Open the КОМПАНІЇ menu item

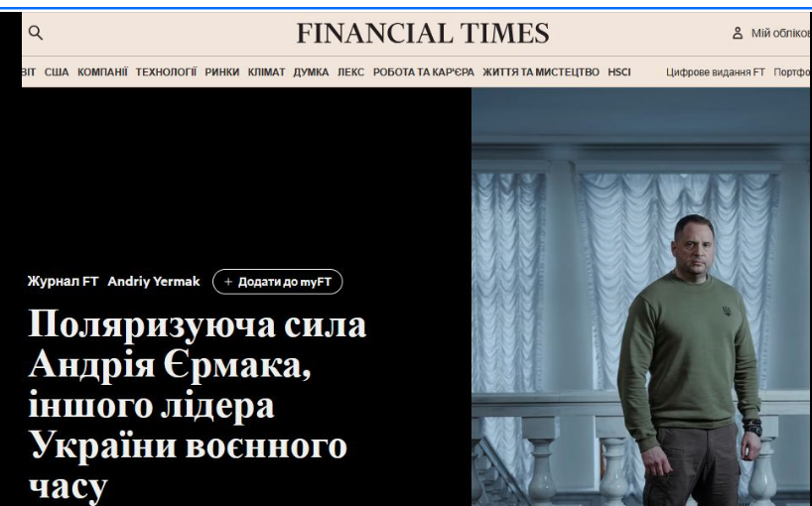pyautogui.click(x=102, y=71)
